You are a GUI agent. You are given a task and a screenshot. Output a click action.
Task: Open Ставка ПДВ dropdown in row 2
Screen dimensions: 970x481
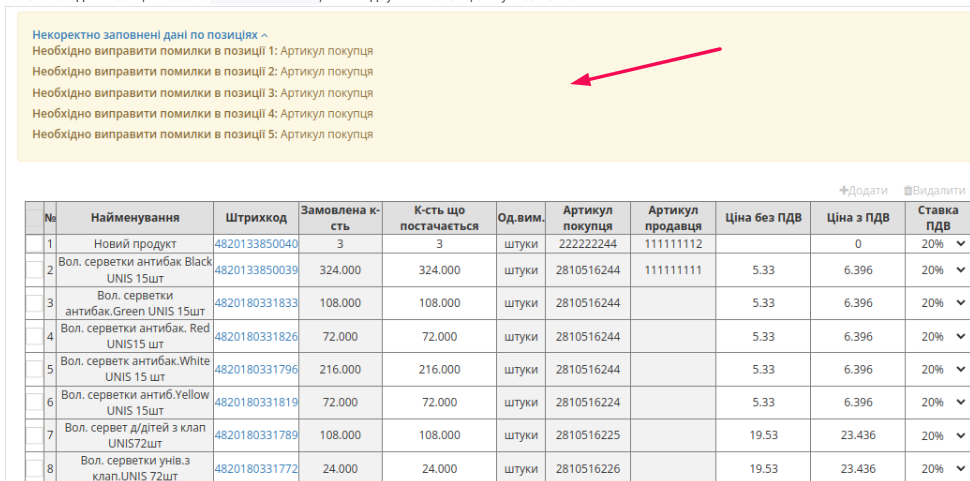point(940,270)
